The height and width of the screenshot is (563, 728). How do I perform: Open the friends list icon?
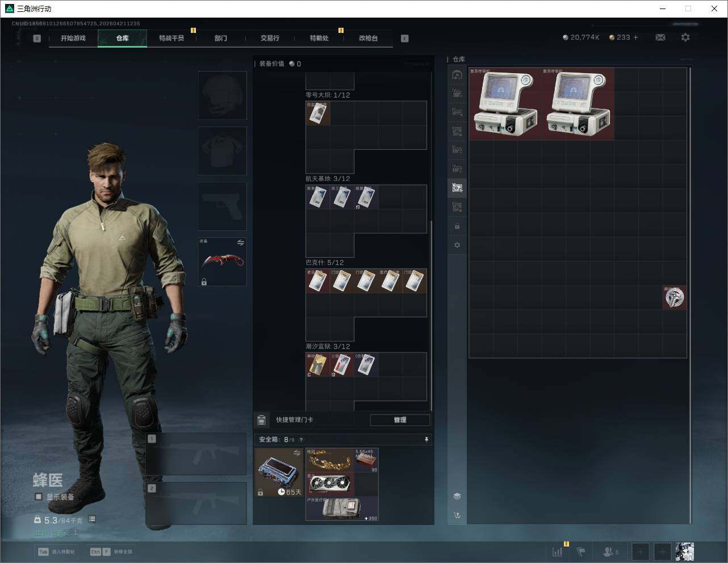click(x=611, y=552)
